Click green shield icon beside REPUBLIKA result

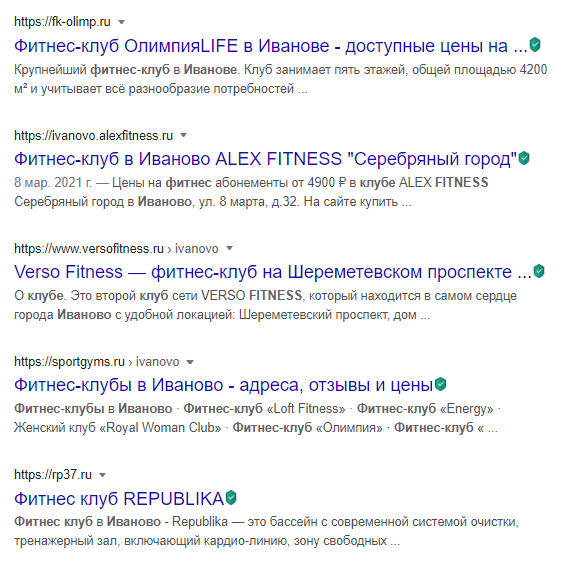(x=231, y=497)
